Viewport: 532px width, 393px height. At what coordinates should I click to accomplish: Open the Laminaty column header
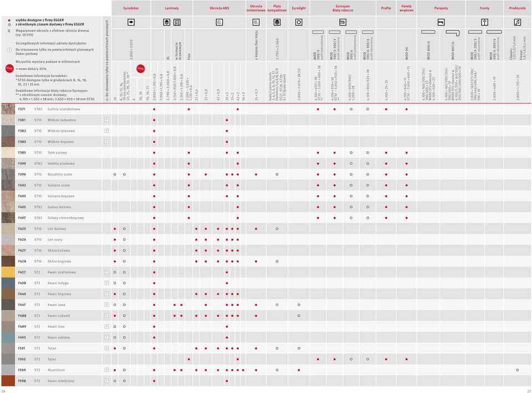tap(172, 8)
